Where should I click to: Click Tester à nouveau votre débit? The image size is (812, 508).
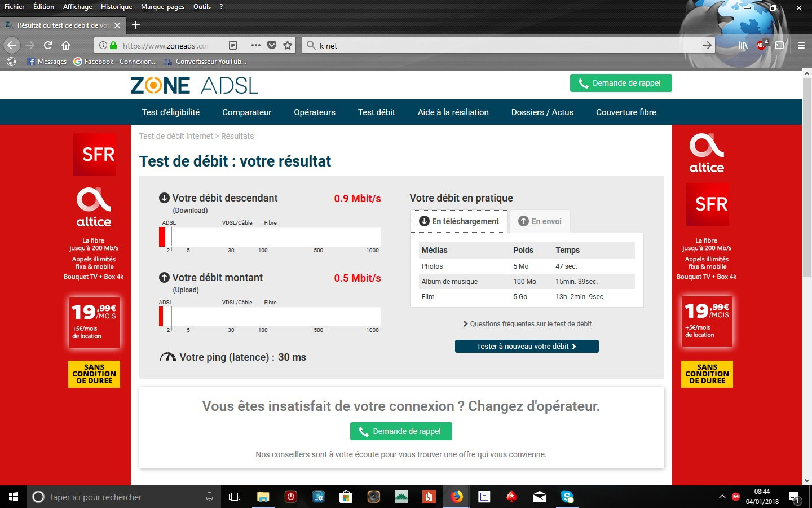pos(527,347)
